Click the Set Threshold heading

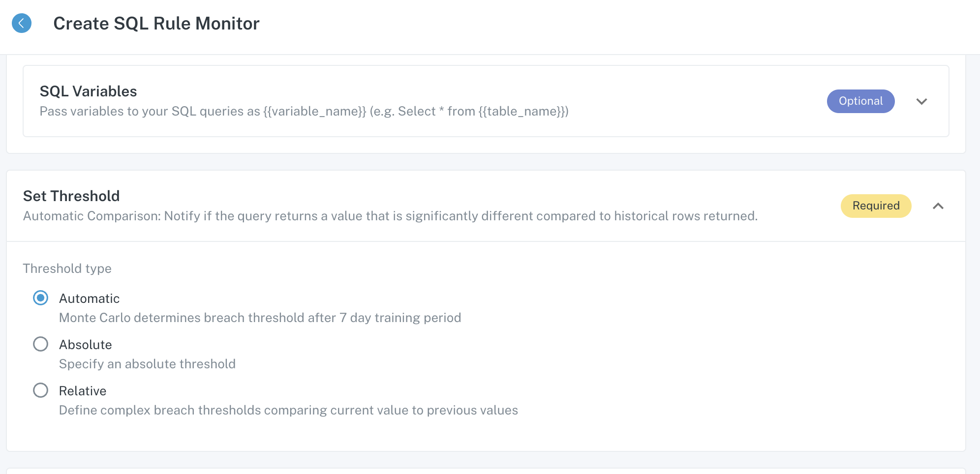tap(71, 196)
